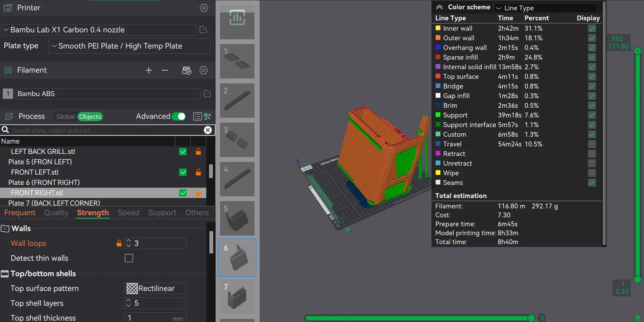644x322 pixels.
Task: Click the Process section icon
Action: [x=8, y=116]
